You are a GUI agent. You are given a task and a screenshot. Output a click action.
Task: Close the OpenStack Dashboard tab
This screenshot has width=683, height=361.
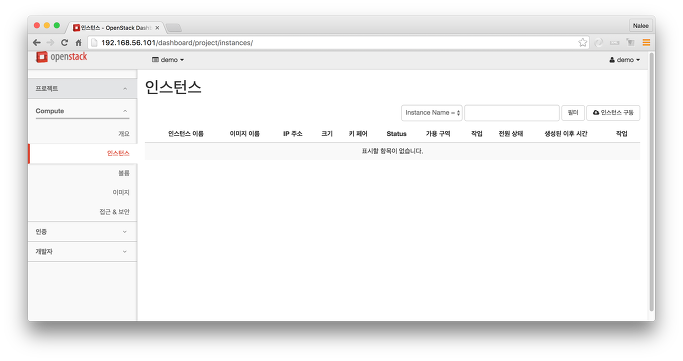pyautogui.click(x=157, y=28)
